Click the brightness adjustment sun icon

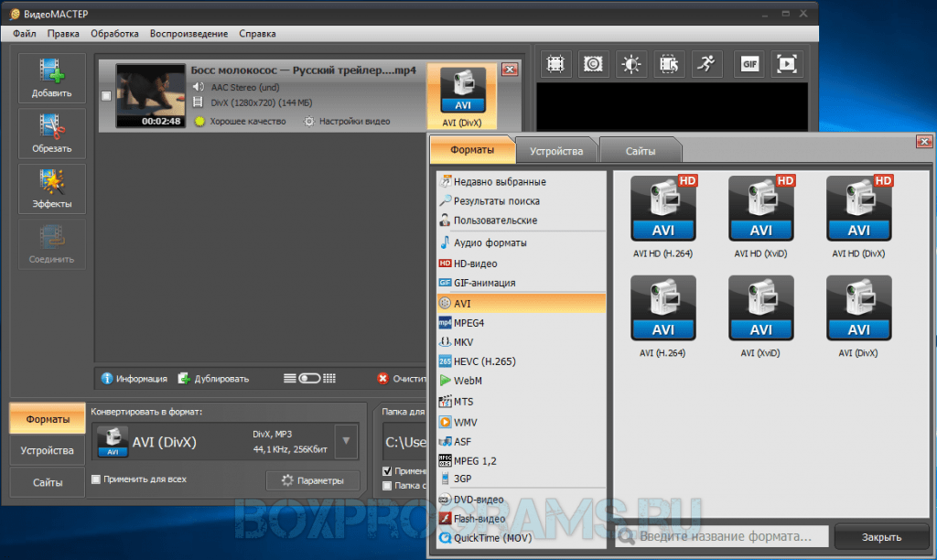[631, 64]
